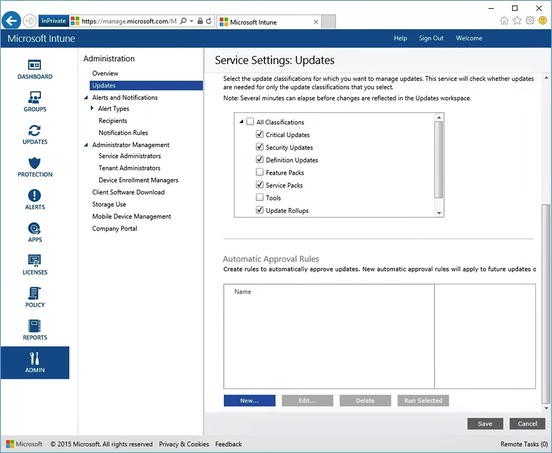Select Updates in Administration menu
552x453 pixels.
point(146,86)
